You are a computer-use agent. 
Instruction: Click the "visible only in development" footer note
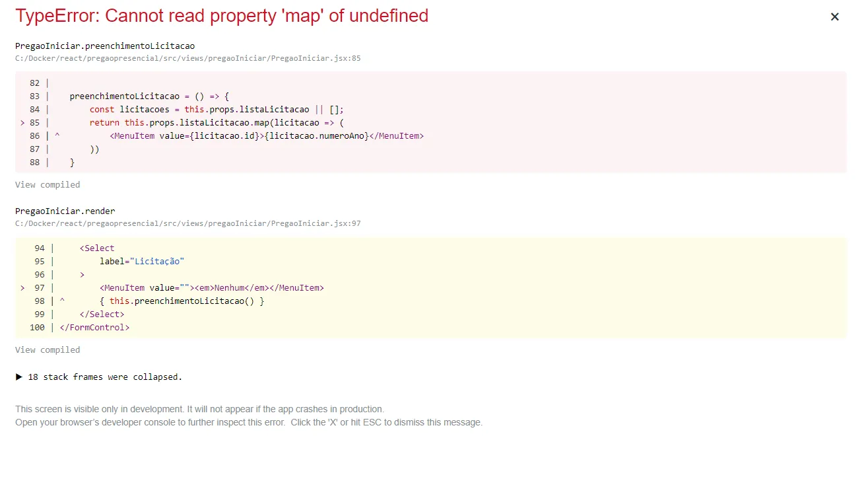[199, 410]
